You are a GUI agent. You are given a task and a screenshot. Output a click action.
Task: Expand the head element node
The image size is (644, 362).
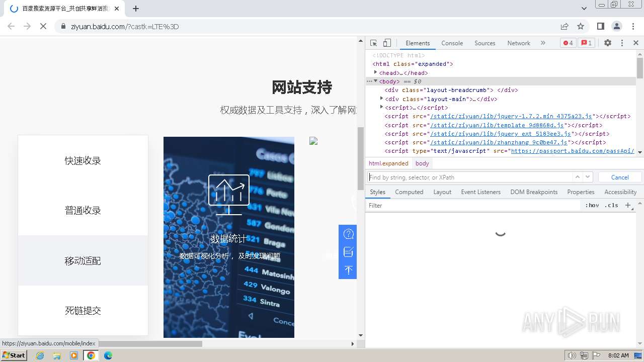[375, 72]
